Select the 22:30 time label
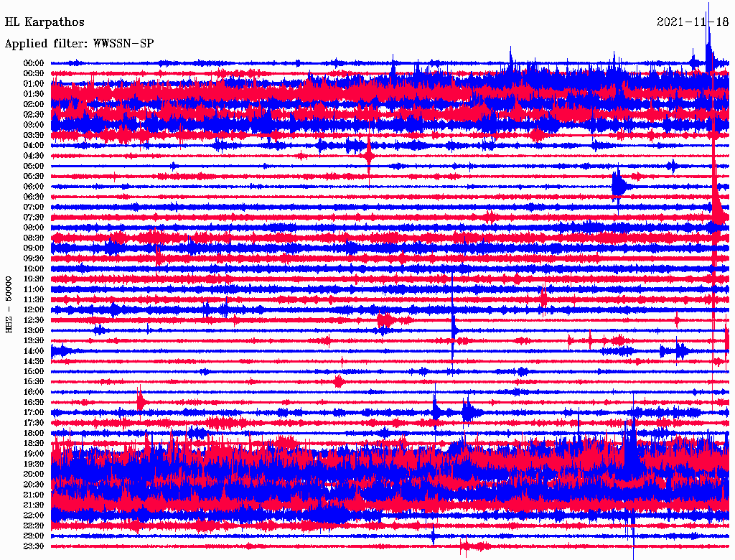The width and height of the screenshot is (735, 560). (x=34, y=526)
